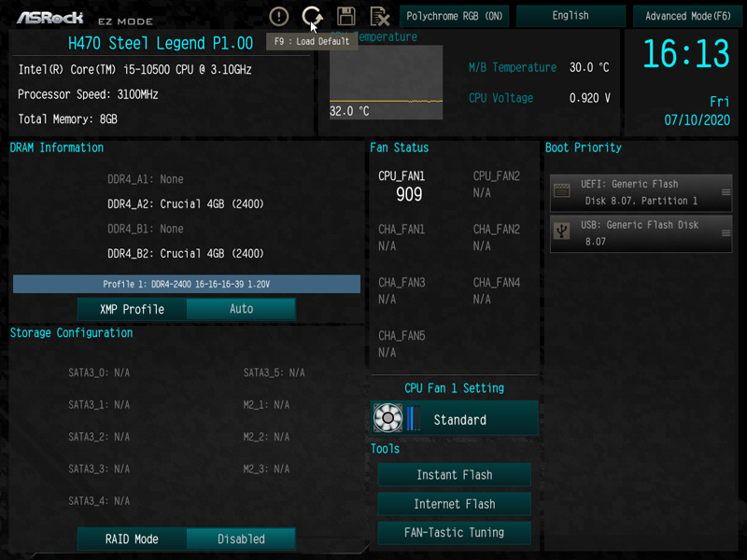The width and height of the screenshot is (747, 560).
Task: Click the Processor Speed: 3100MHz line
Action: coord(88,94)
